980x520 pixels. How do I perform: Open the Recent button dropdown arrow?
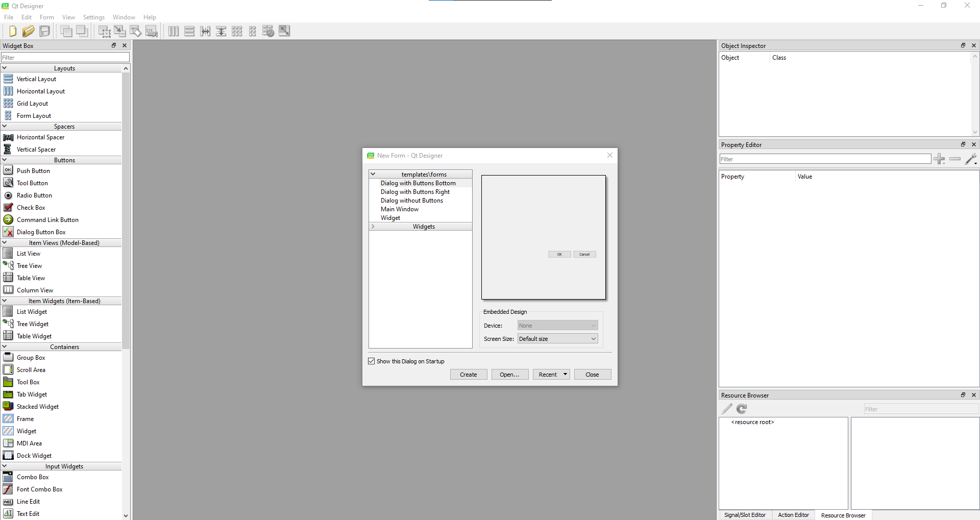(565, 375)
